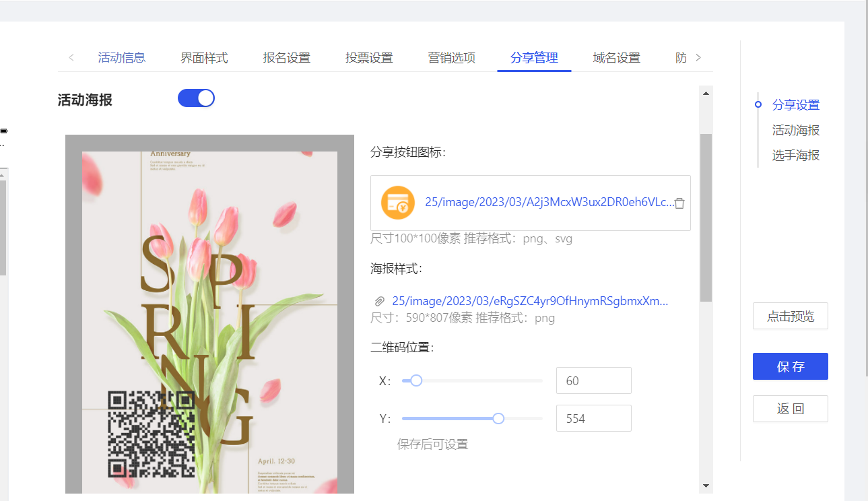868x501 pixels.
Task: Click the 活动海报 section heading
Action: [x=85, y=100]
